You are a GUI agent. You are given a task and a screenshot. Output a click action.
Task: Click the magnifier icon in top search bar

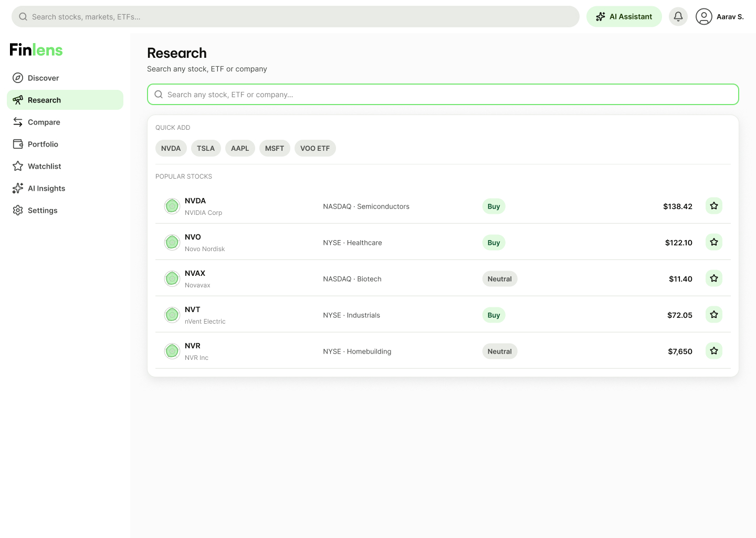pos(23,17)
